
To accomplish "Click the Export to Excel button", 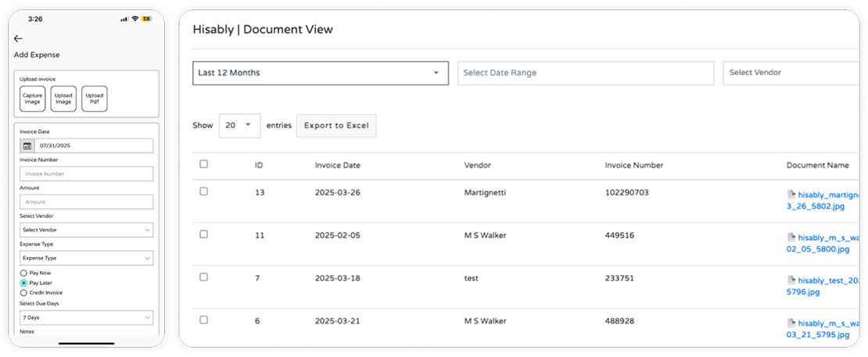I will 336,126.
